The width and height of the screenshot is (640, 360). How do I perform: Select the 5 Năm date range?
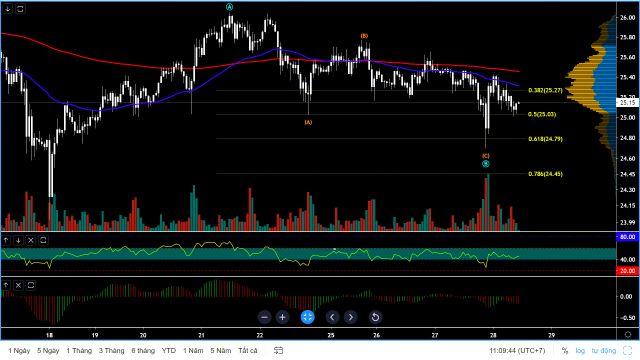click(221, 350)
